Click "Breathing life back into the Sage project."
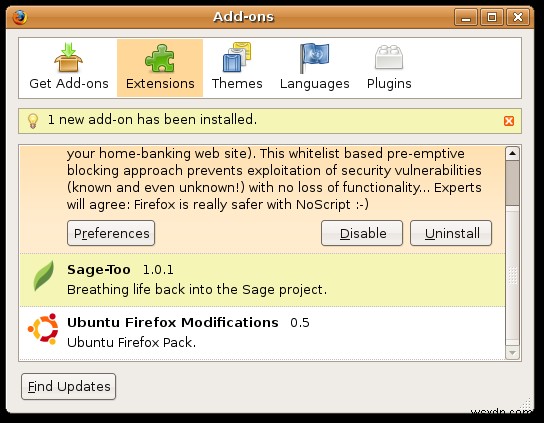Image resolution: width=544 pixels, height=423 pixels. pyautogui.click(x=197, y=289)
